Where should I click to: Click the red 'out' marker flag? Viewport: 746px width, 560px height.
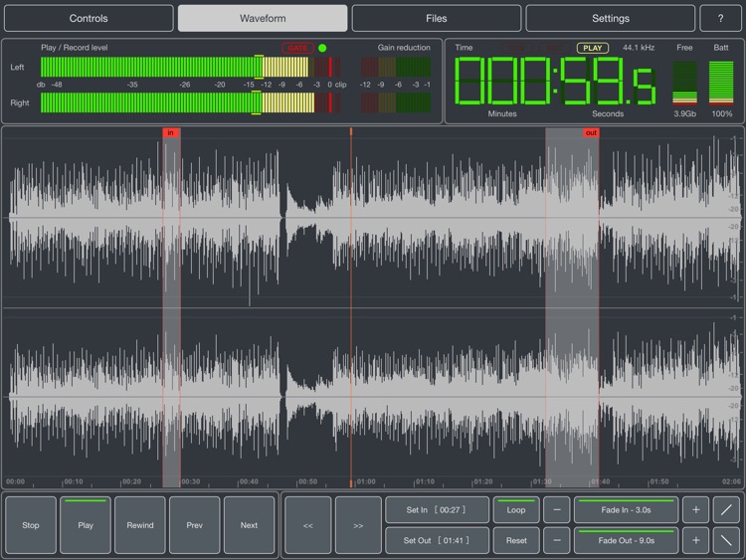[591, 132]
